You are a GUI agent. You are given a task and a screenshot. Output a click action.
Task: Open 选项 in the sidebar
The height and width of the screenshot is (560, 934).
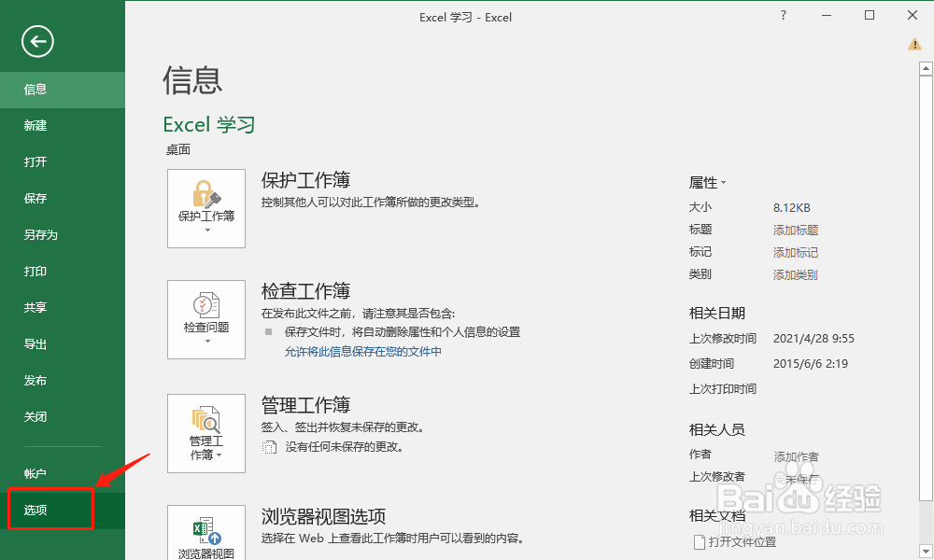click(63, 511)
